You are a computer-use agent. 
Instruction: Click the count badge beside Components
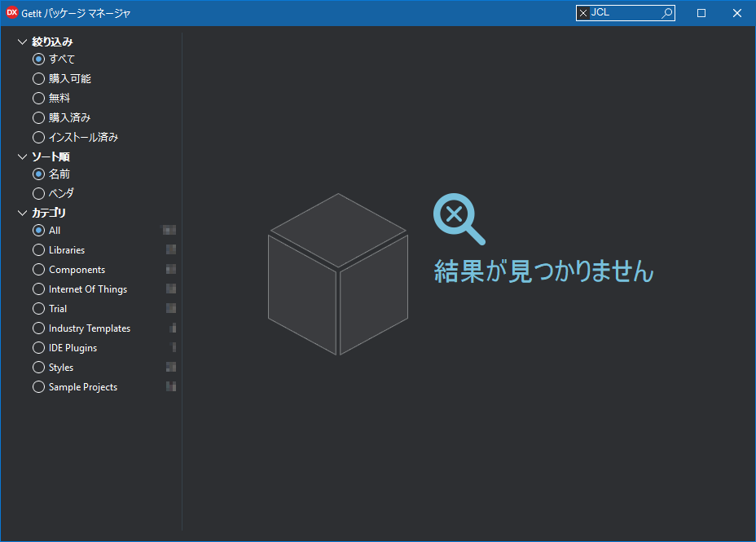pos(169,269)
